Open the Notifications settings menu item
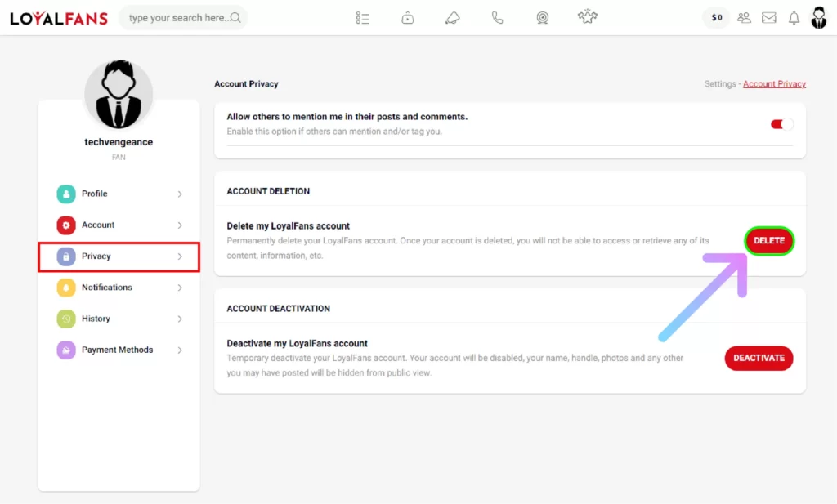Viewport: 837px width, 504px height. (119, 288)
